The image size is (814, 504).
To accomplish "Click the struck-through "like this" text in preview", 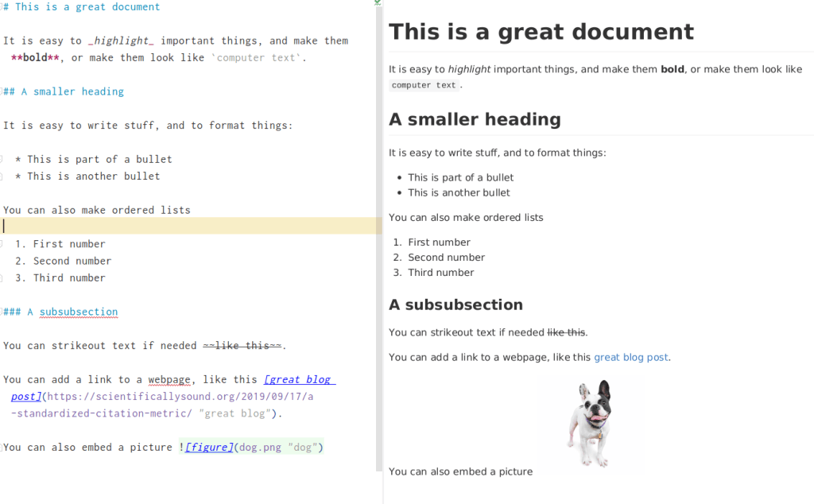I will click(566, 333).
